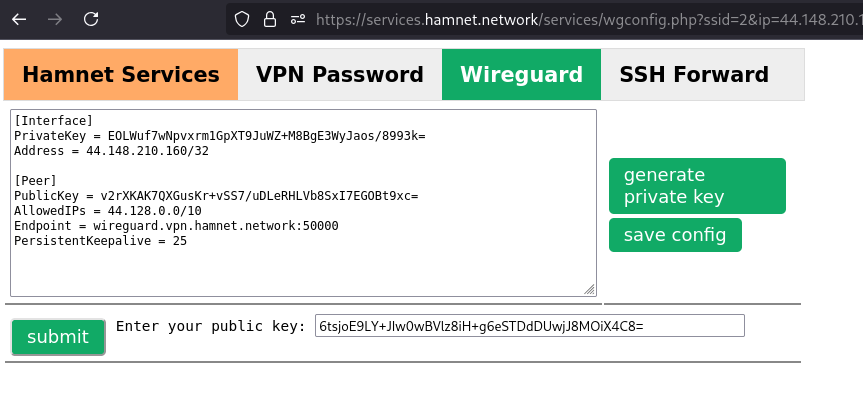Reload the page using the refresh icon
The height and width of the screenshot is (406, 863).
point(91,19)
